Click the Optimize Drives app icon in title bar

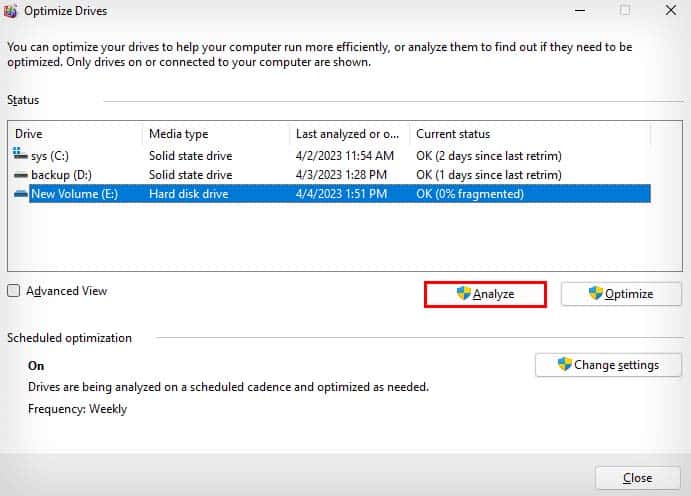[10, 11]
